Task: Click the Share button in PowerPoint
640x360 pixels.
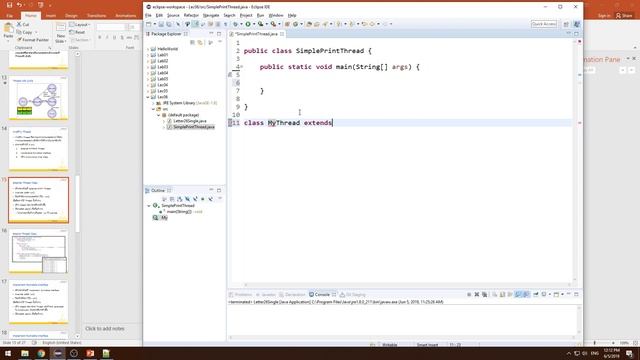Action: [624, 16]
